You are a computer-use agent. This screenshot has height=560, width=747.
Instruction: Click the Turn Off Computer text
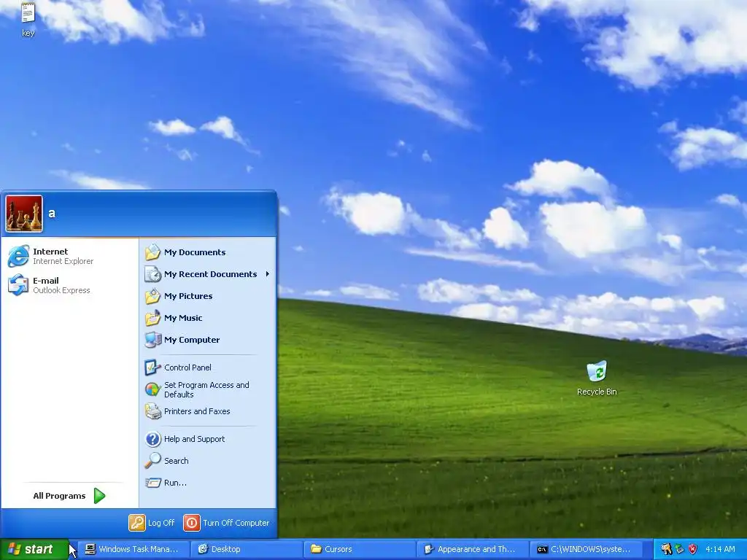[236, 523]
